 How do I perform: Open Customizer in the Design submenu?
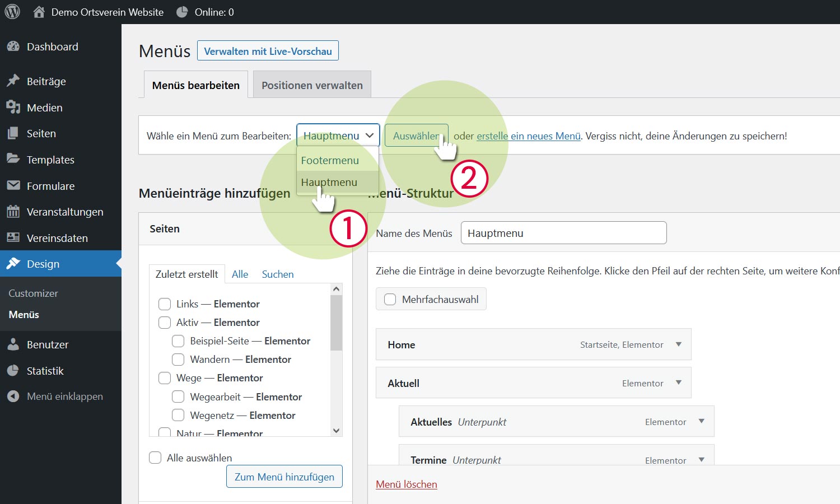point(33,293)
